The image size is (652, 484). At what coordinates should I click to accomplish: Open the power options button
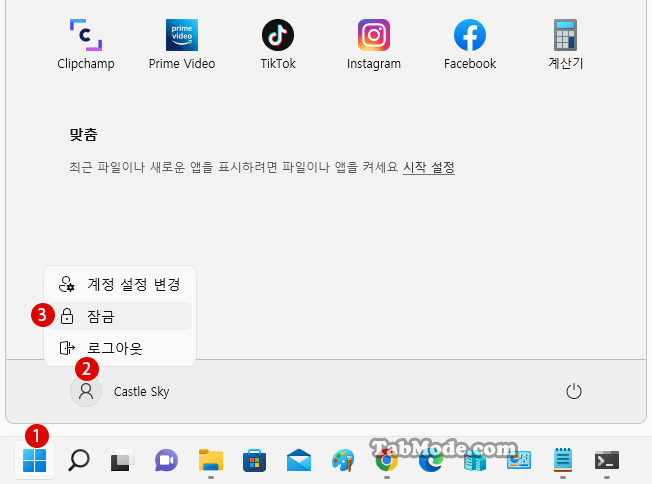(x=573, y=391)
